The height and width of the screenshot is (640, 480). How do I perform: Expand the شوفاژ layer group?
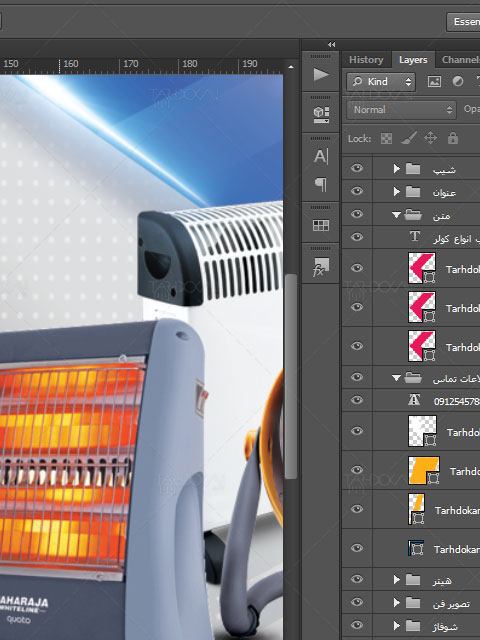[x=396, y=625]
